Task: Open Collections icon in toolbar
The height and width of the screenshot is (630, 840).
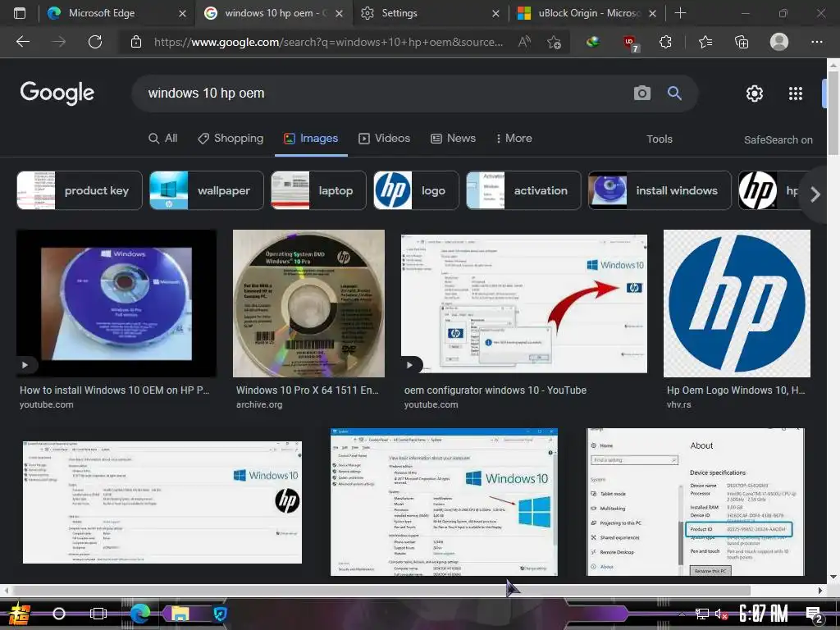Action: pyautogui.click(x=742, y=42)
